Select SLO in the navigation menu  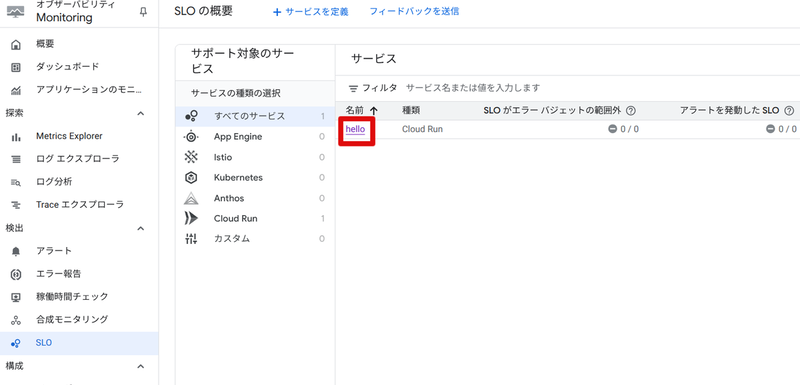click(x=79, y=343)
